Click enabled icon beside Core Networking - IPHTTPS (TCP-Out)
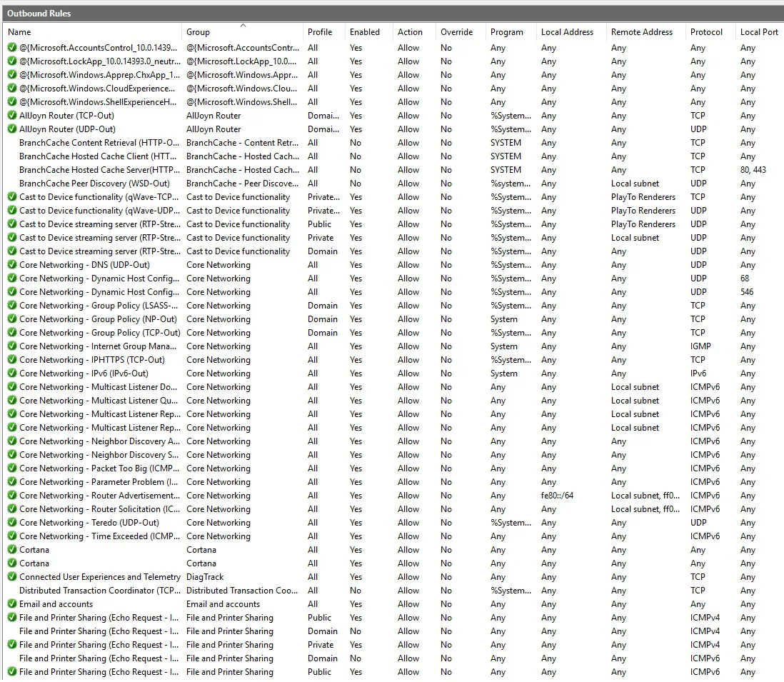 click(12, 360)
